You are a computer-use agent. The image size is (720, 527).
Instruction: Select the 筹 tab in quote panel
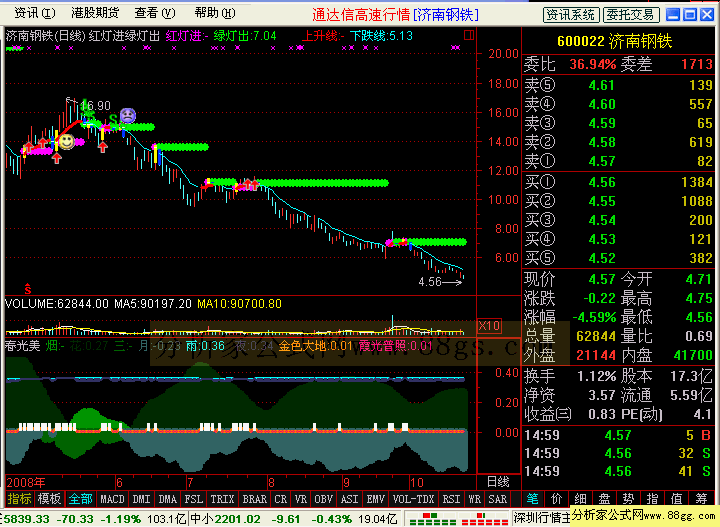click(x=701, y=499)
